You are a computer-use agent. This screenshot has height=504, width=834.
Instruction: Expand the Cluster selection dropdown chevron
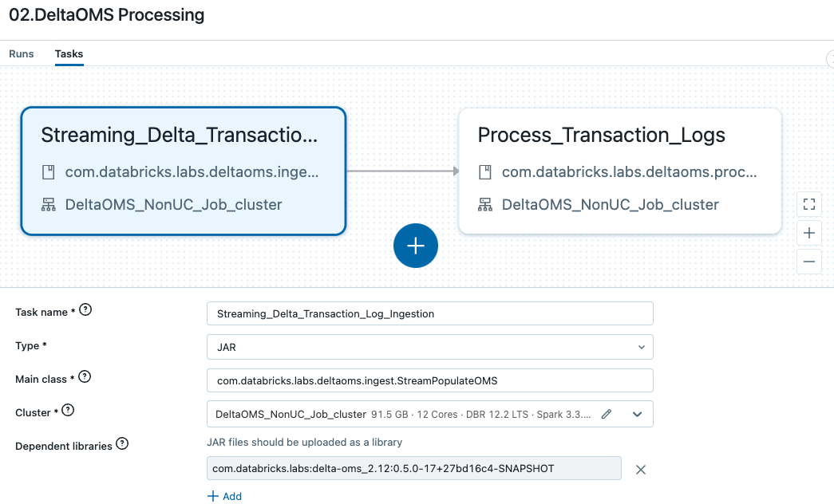(x=637, y=414)
